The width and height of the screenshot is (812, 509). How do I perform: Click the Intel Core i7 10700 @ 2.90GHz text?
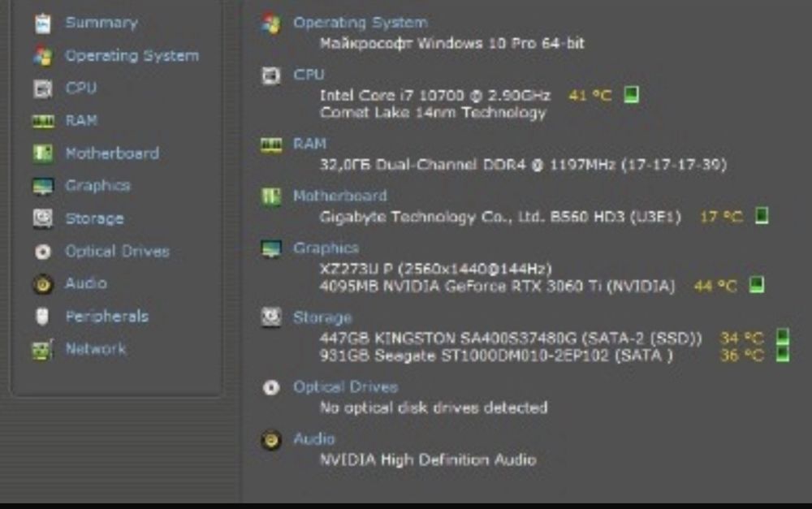click(435, 95)
